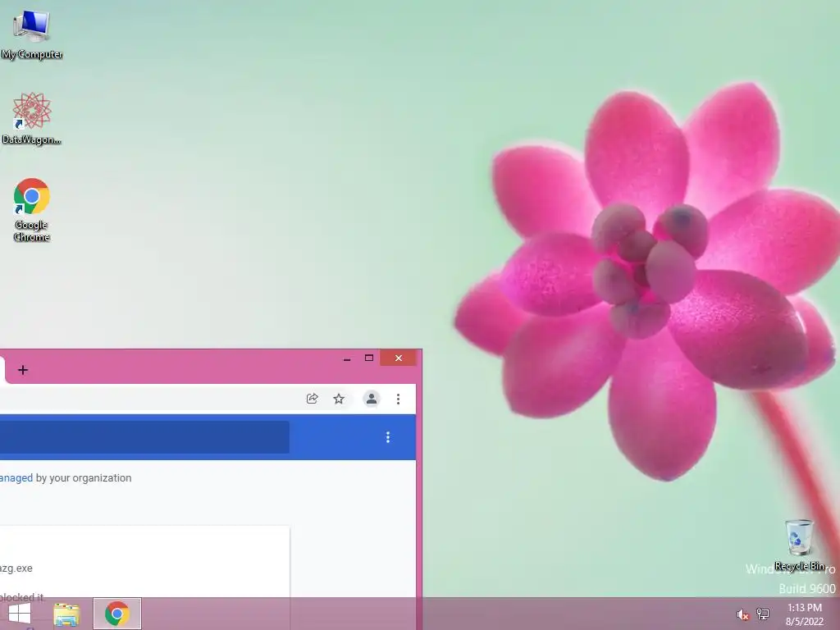Image resolution: width=840 pixels, height=630 pixels.
Task: Open Chrome's three-dot main menu
Action: click(x=398, y=399)
